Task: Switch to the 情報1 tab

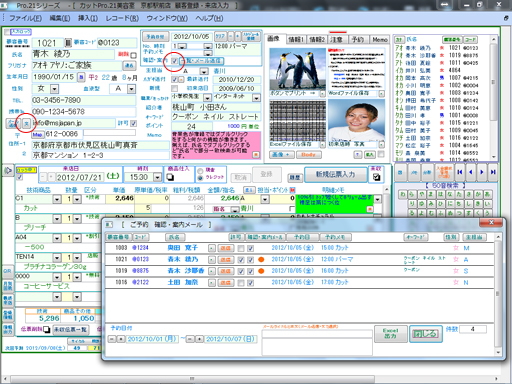Action: click(296, 39)
